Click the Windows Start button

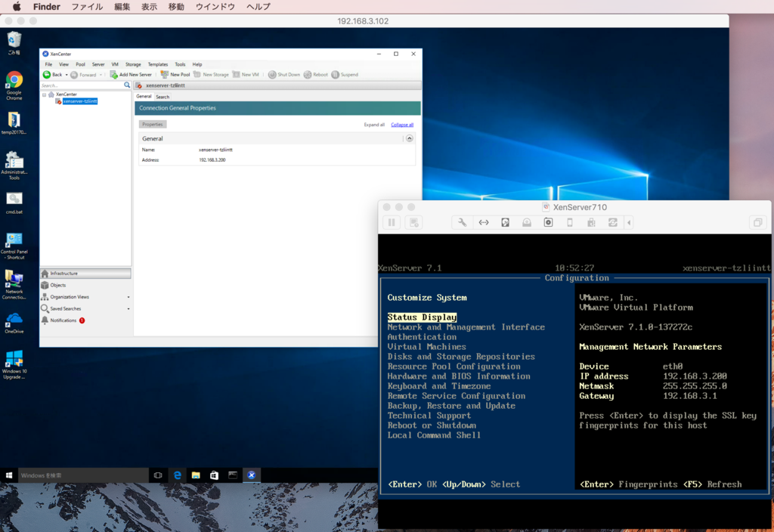[x=9, y=475]
